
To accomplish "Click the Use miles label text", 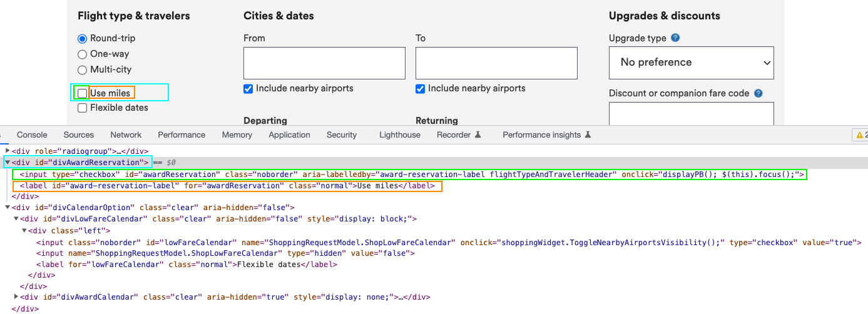I will pyautogui.click(x=110, y=93).
